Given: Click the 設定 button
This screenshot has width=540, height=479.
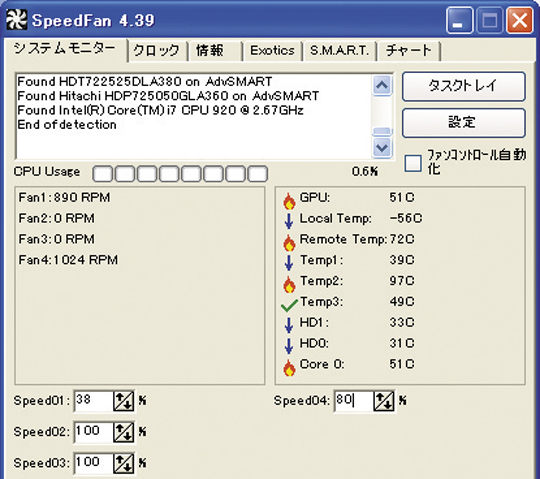Looking at the screenshot, I should (464, 123).
